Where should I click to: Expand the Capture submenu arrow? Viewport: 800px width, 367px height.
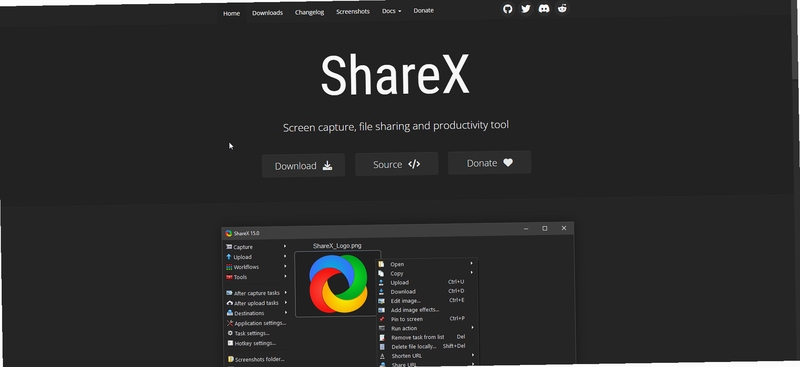pyautogui.click(x=285, y=246)
